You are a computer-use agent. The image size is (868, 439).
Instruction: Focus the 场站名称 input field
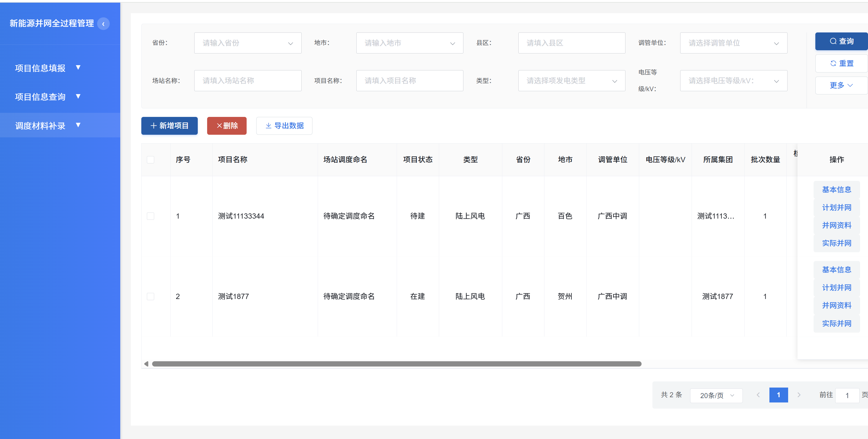248,81
